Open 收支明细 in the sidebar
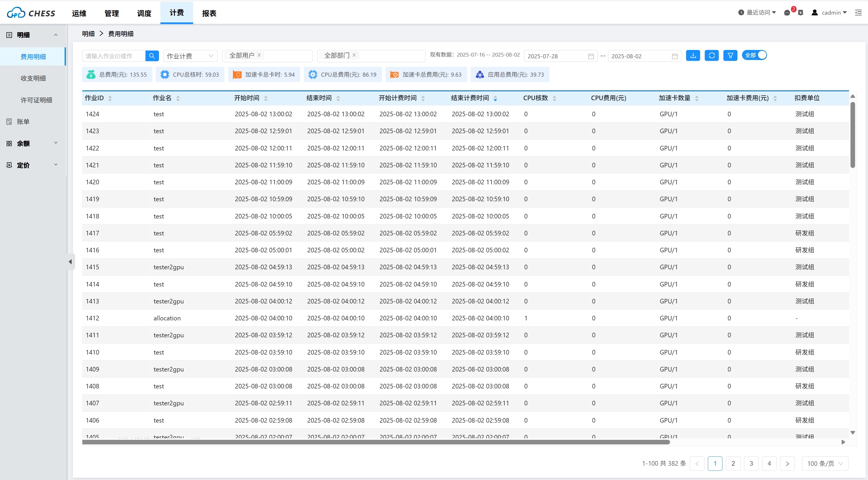The image size is (868, 480). [33, 78]
